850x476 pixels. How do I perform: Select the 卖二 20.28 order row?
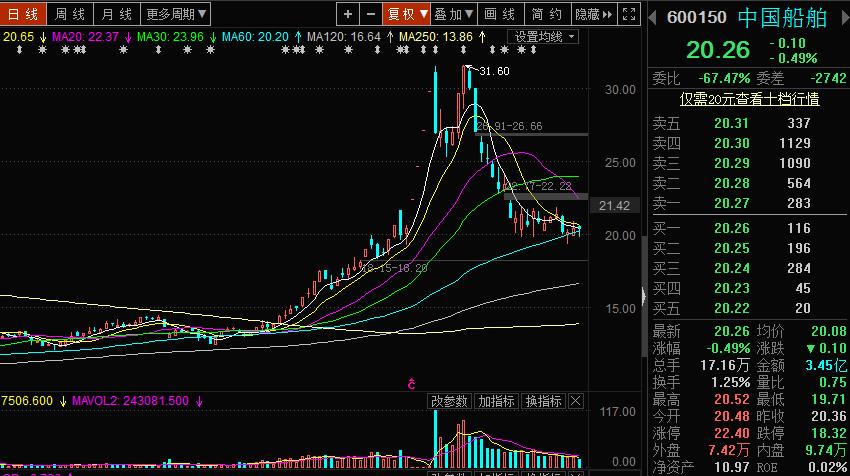coord(749,184)
